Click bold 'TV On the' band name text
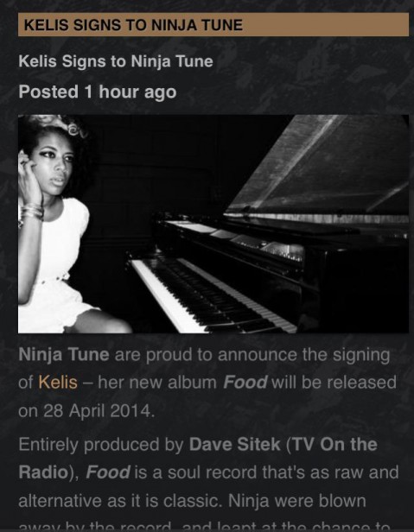The image size is (414, 532). point(335,445)
